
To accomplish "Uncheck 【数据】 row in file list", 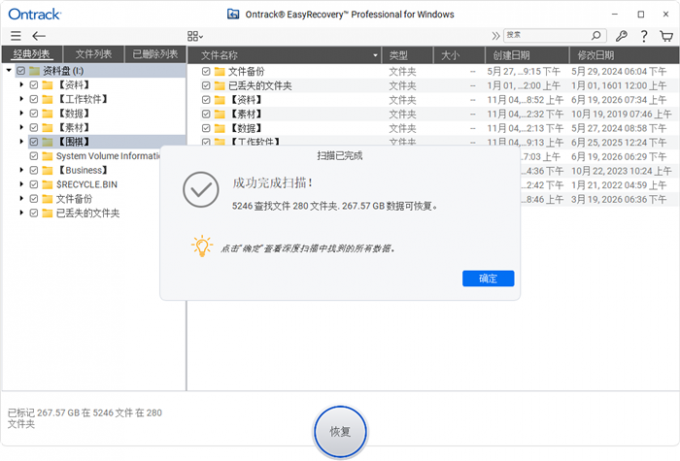I will [206, 128].
